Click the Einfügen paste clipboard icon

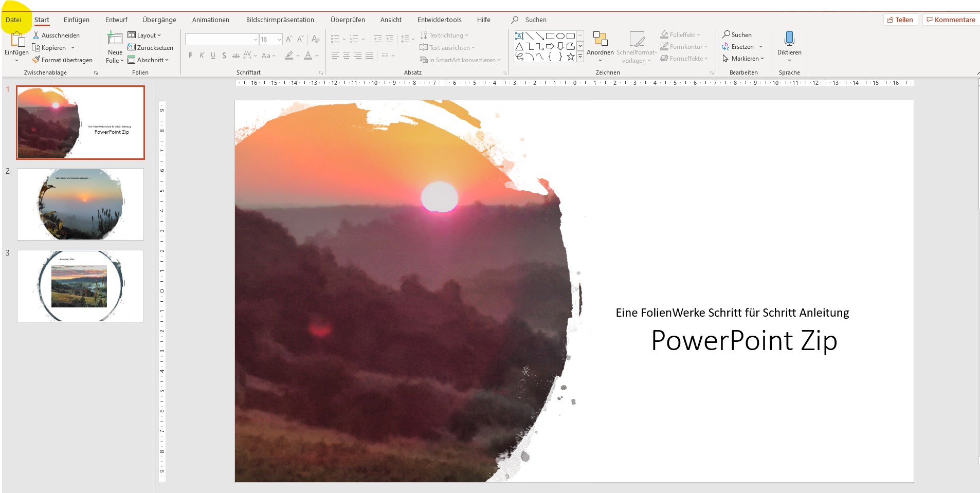click(18, 39)
